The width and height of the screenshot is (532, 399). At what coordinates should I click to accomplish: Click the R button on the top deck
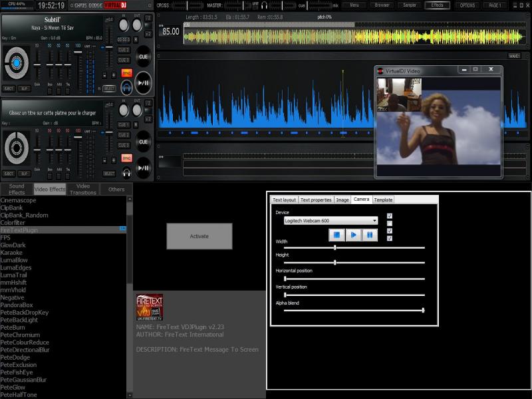[x=136, y=40]
